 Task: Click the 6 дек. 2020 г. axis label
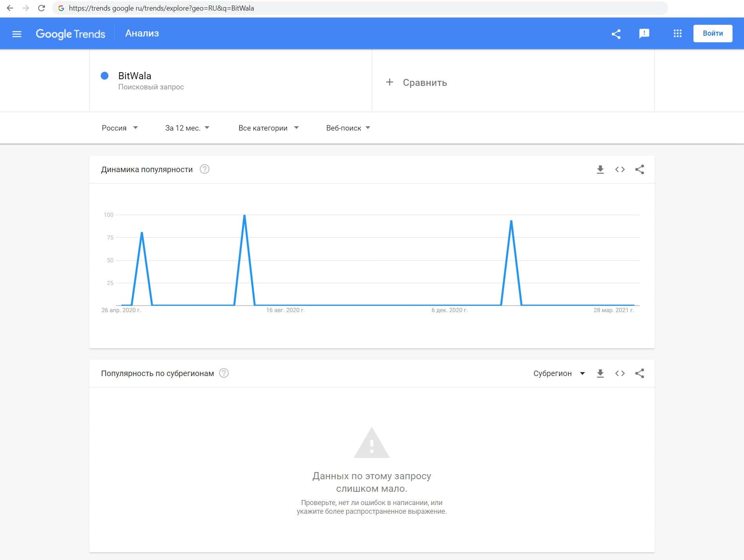[450, 310]
